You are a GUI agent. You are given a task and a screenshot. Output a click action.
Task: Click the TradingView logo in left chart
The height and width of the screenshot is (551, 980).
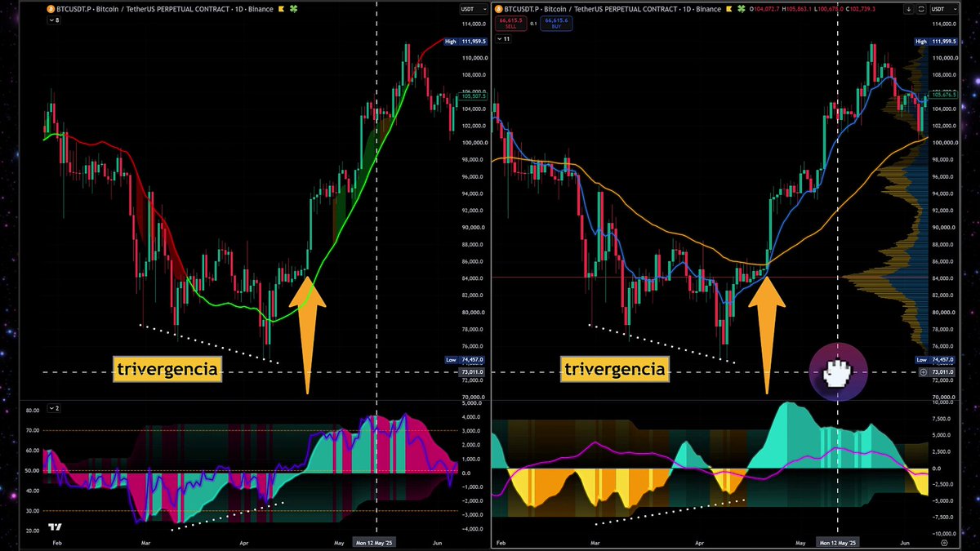point(55,528)
